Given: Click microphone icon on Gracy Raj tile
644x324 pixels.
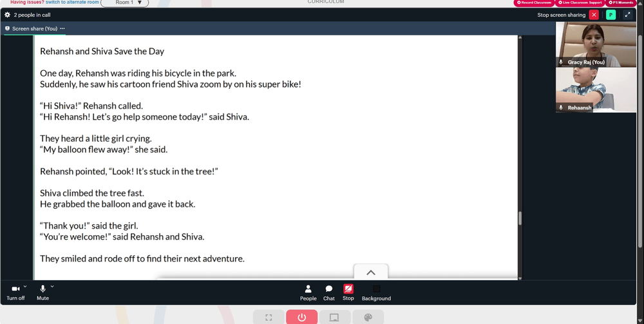Looking at the screenshot, I should 561,62.
